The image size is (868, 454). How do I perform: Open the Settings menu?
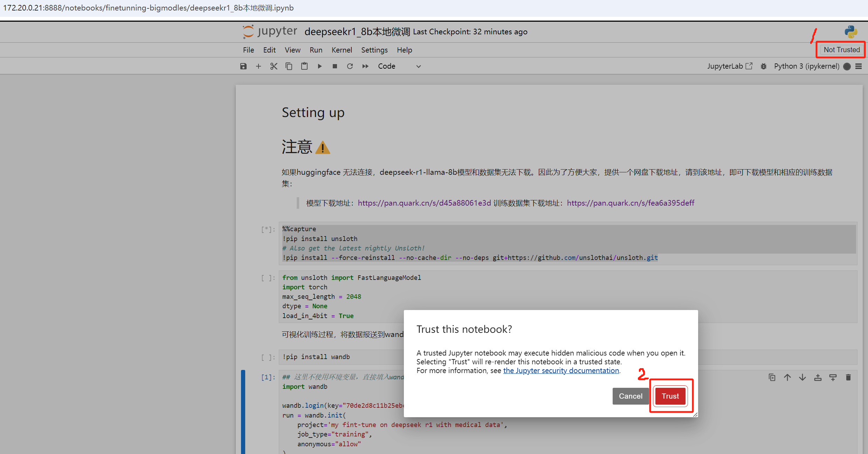point(374,50)
